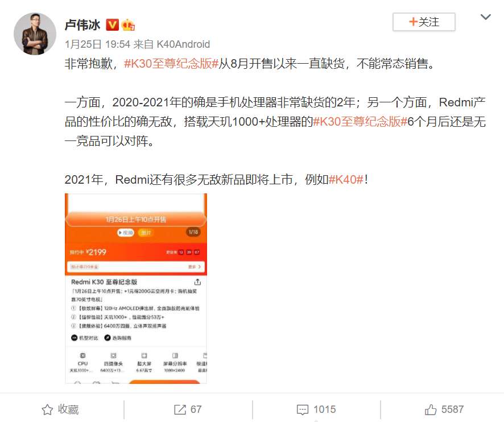Open the #K40# hashtag link

pos(346,179)
